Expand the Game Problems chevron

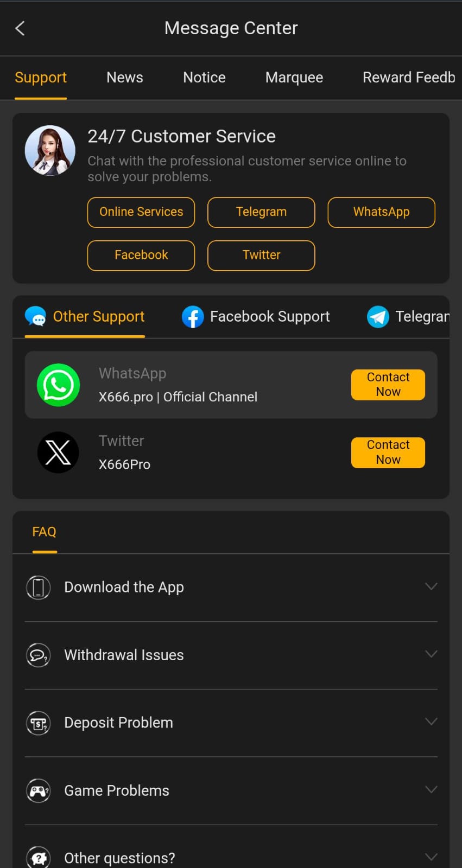(x=431, y=790)
